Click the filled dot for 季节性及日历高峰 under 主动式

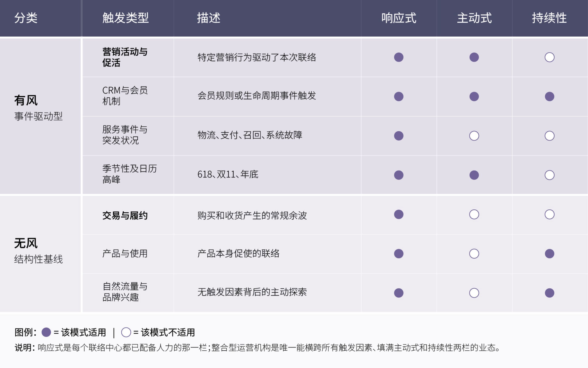[474, 175]
